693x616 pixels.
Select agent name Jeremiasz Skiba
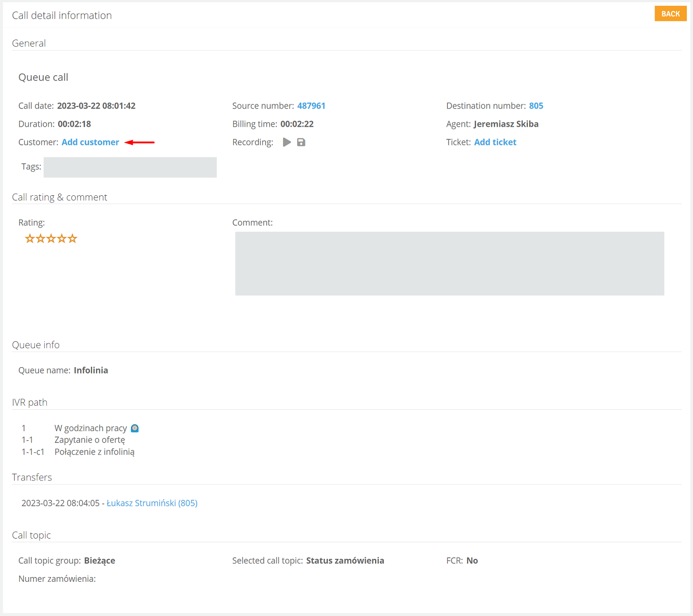click(x=506, y=124)
